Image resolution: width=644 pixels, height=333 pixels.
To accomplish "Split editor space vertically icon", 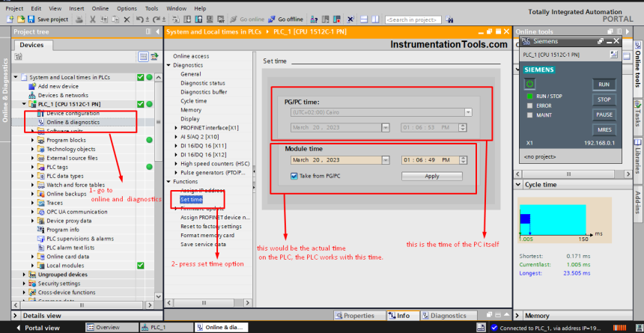I will pos(375,19).
